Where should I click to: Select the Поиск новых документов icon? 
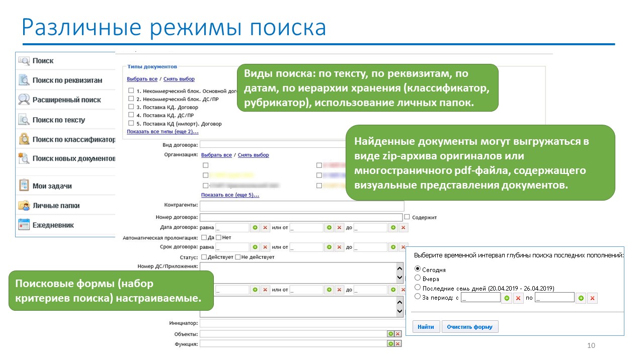coord(24,158)
